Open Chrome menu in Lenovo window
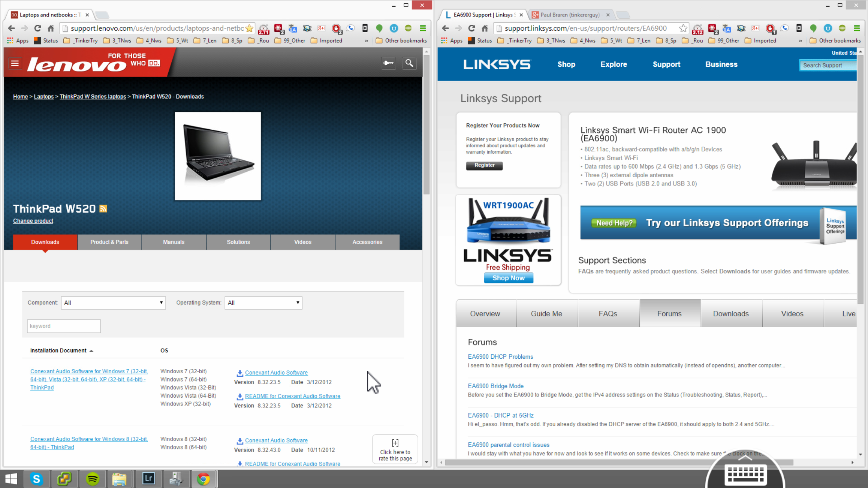The height and width of the screenshot is (488, 868). pyautogui.click(x=423, y=28)
